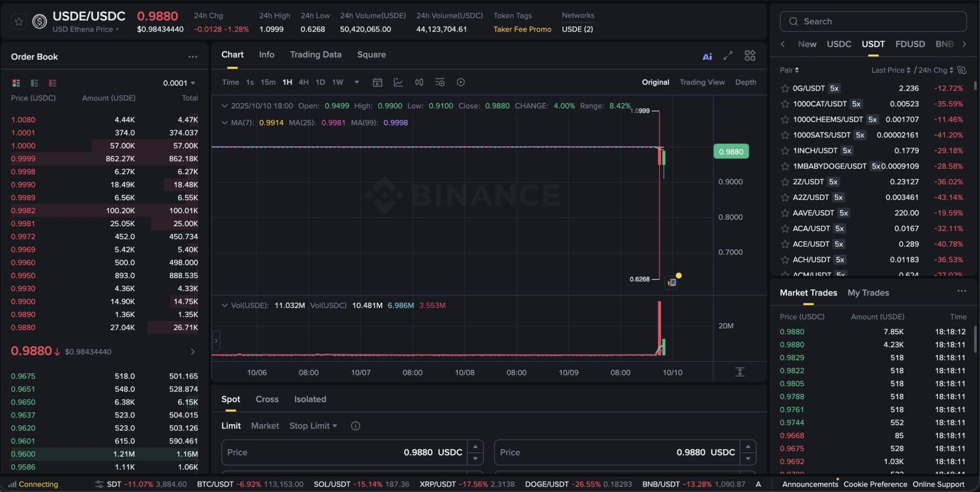Toggle the favorite star on AAVE/USDT
Screen dimensions: 980x492
tap(784, 213)
